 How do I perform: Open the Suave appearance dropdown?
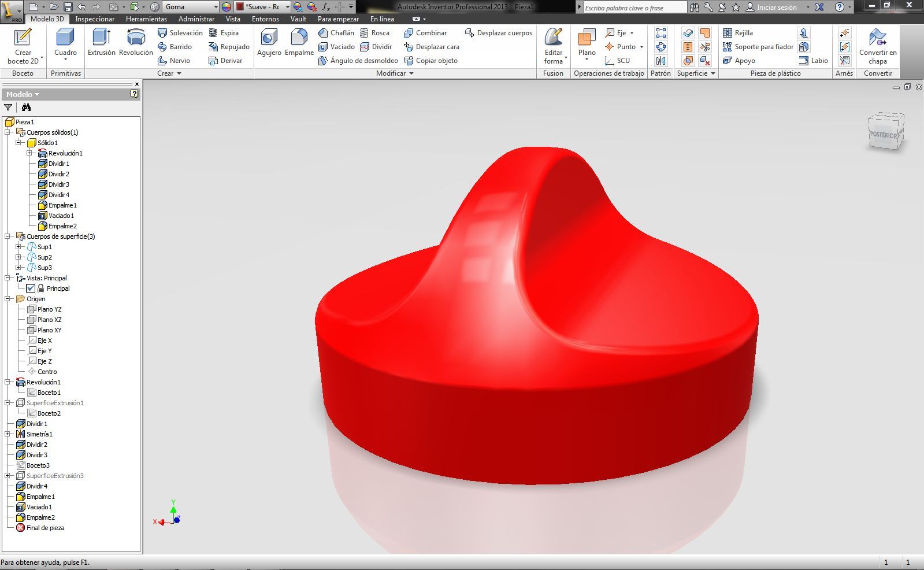pyautogui.click(x=287, y=7)
